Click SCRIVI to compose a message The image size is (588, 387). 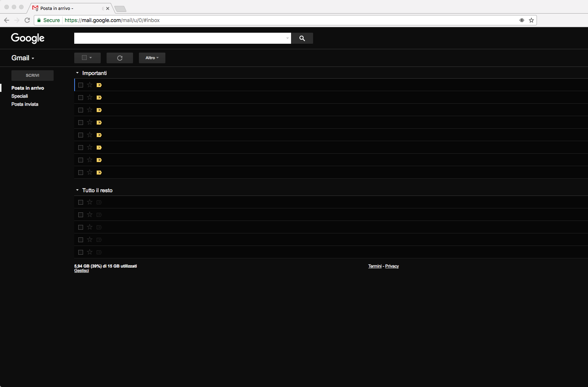point(32,75)
